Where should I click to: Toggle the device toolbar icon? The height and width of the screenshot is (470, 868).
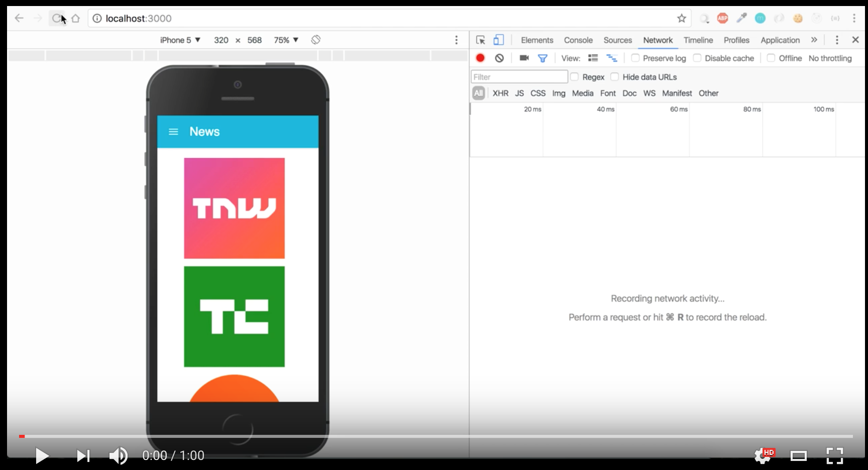pos(498,40)
